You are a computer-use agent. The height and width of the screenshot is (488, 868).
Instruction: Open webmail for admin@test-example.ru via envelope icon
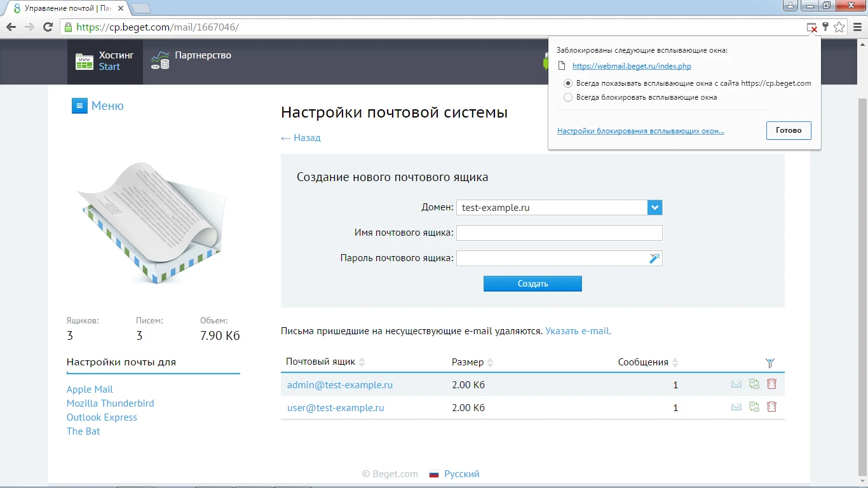click(736, 384)
